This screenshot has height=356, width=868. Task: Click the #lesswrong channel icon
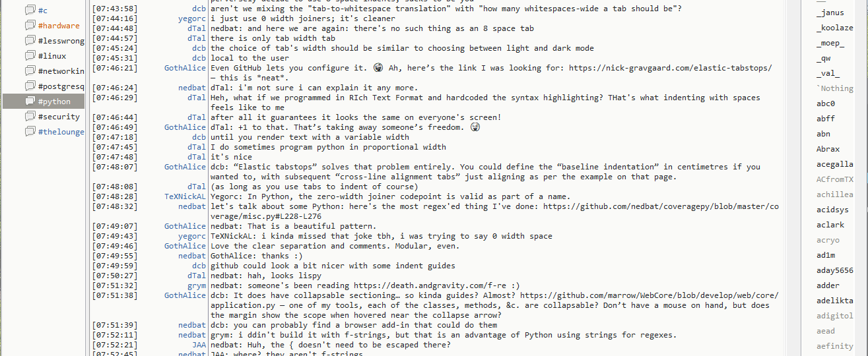click(30, 41)
